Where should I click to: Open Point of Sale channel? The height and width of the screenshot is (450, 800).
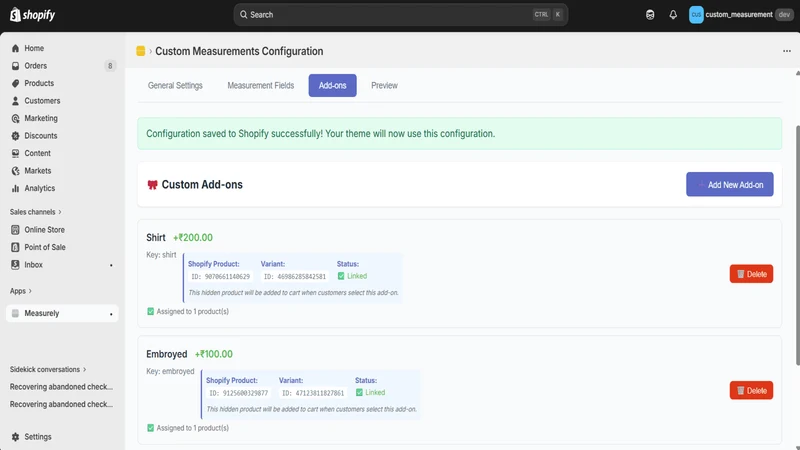point(45,247)
